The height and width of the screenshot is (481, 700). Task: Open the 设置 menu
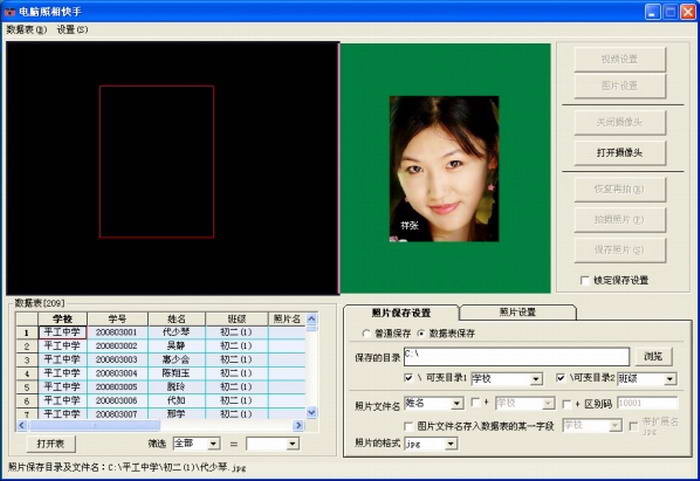point(72,30)
